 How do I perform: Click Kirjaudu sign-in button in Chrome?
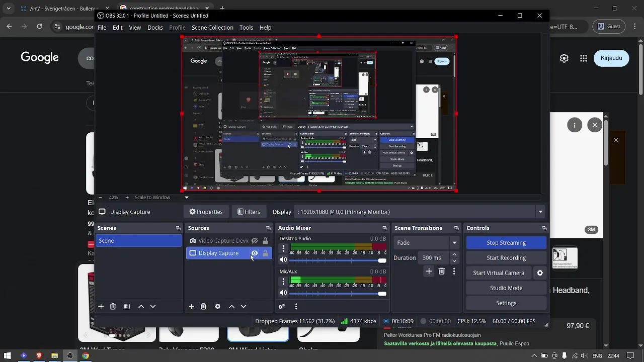click(611, 58)
